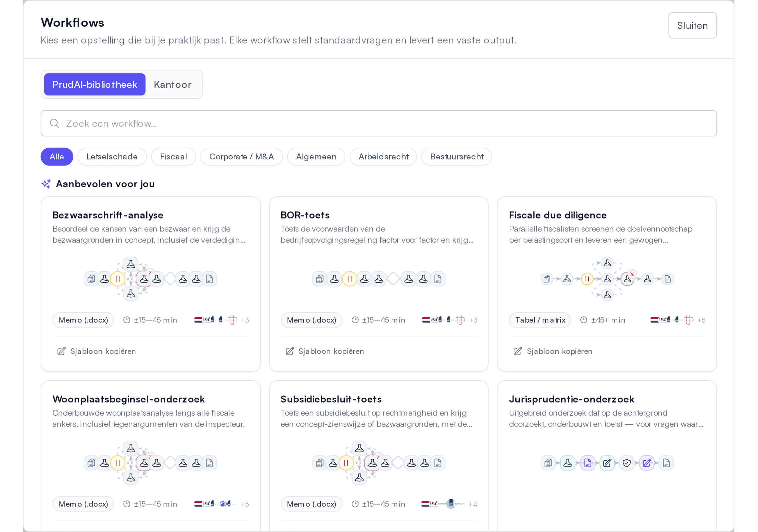Choose the Corporate / M&A filter
Viewport: 758px width, 532px height.
point(241,157)
